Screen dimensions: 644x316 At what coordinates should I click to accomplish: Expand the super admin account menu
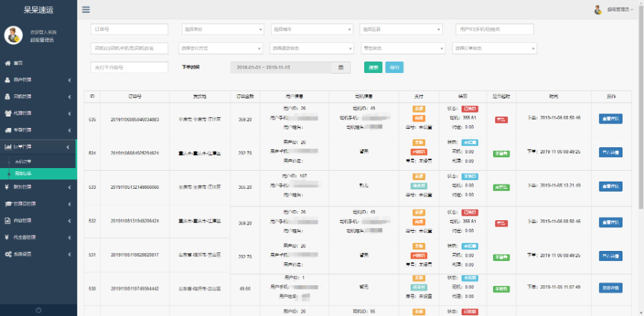pos(614,10)
